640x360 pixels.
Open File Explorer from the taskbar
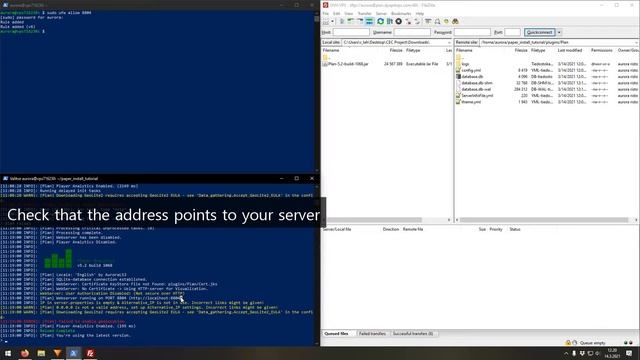coord(41,353)
